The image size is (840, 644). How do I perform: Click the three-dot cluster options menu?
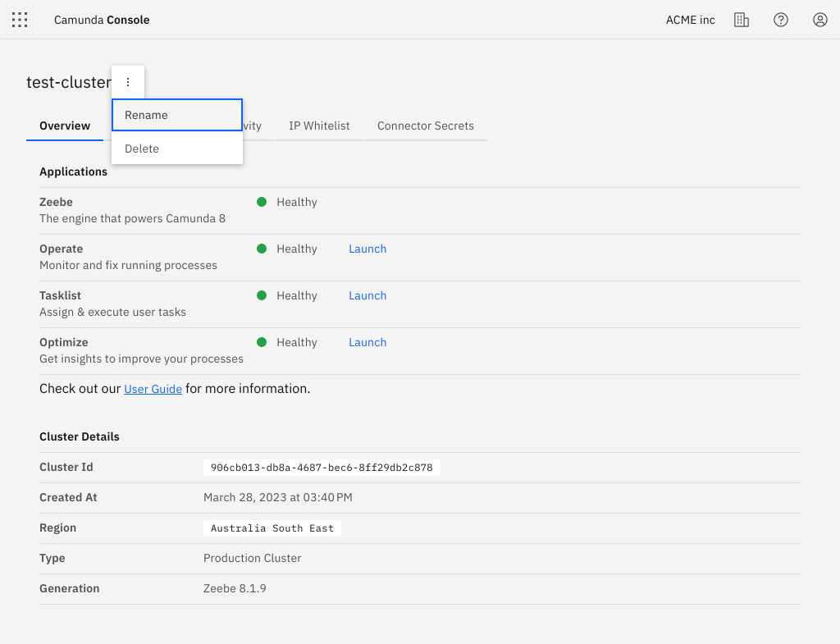tap(128, 82)
